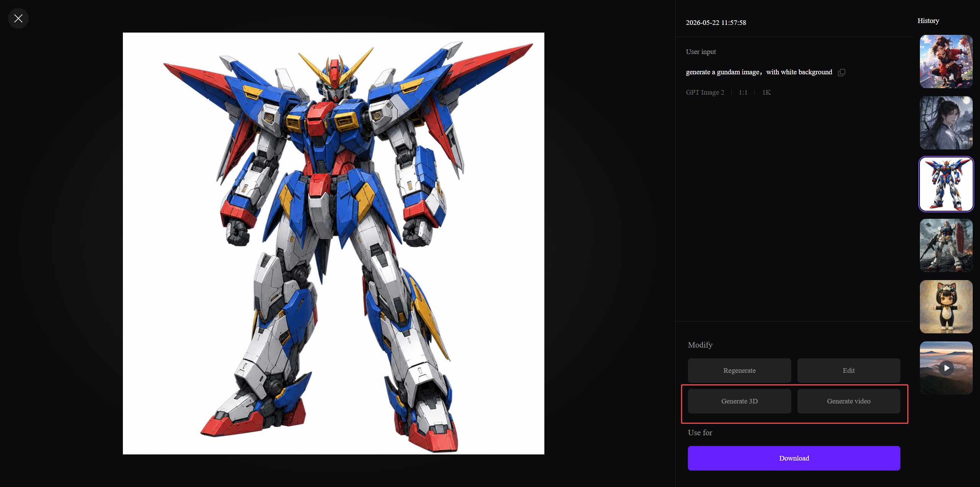Download the gundam image

pos(794,458)
